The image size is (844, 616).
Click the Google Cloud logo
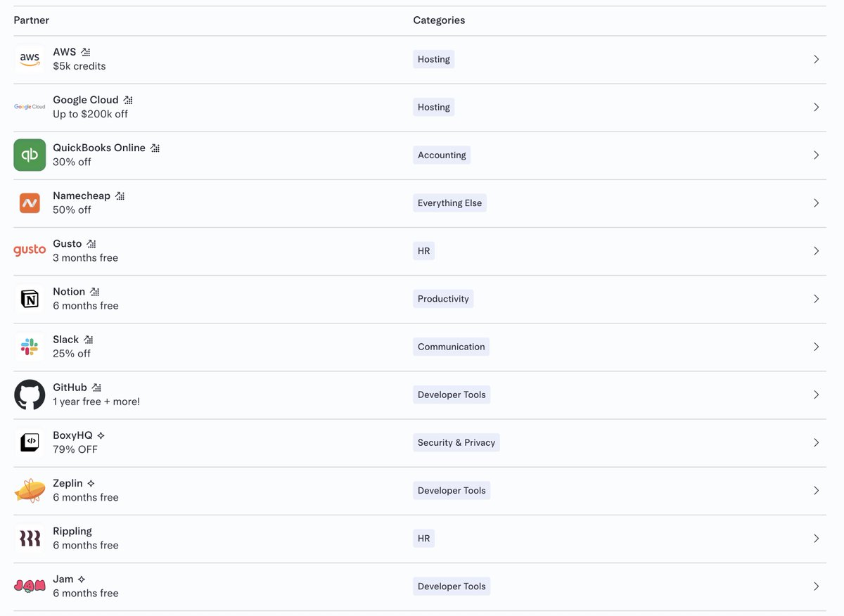pos(30,107)
